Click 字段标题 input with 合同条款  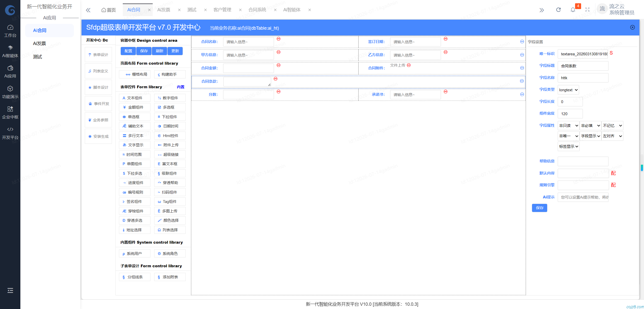point(583,66)
